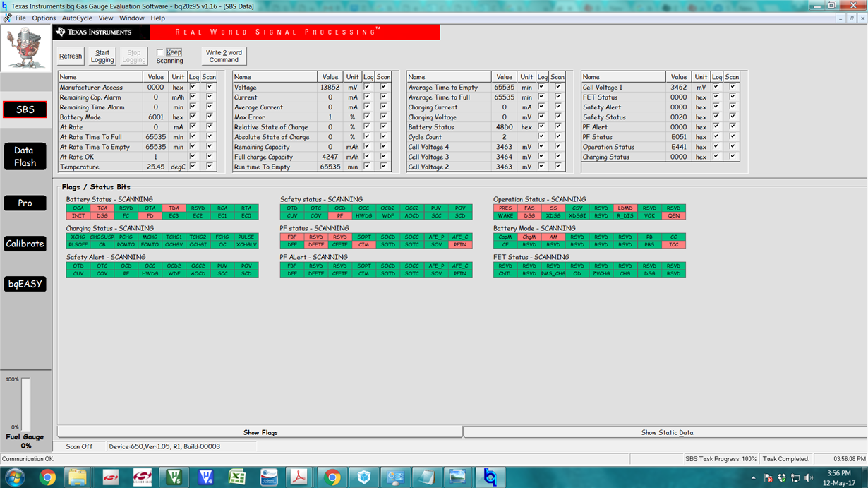Switch to the Pro screen
The height and width of the screenshot is (488, 868).
(x=25, y=203)
